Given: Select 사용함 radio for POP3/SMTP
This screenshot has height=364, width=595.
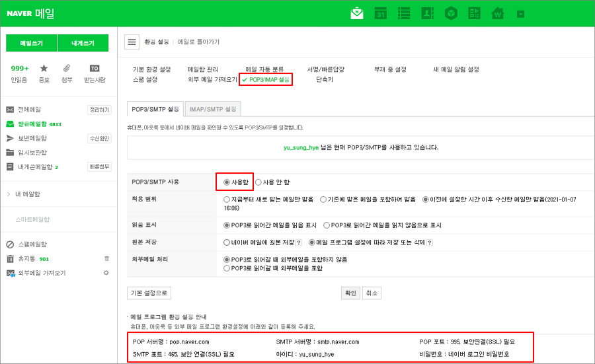Looking at the screenshot, I should (x=227, y=182).
